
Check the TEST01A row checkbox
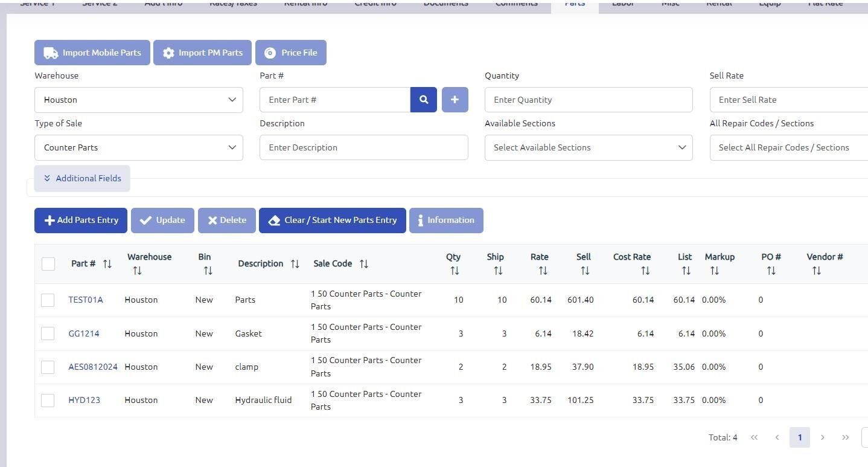48,300
